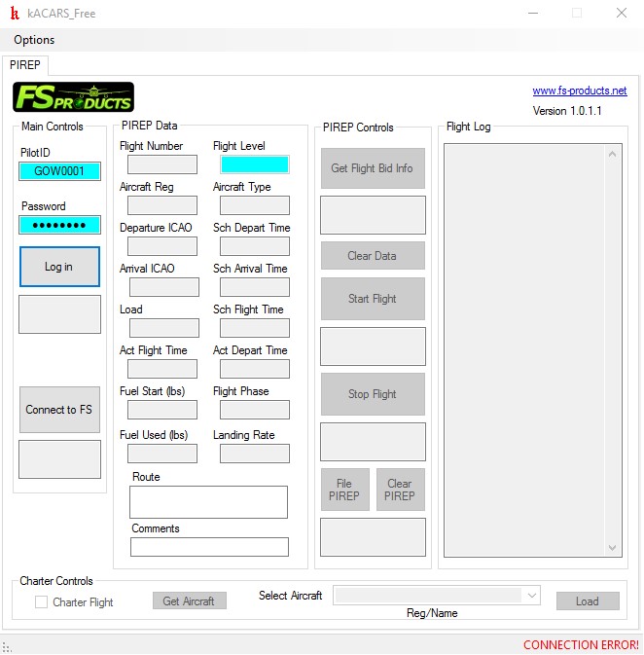
Task: Click the status bar resize grip icon
Action: (x=7, y=647)
